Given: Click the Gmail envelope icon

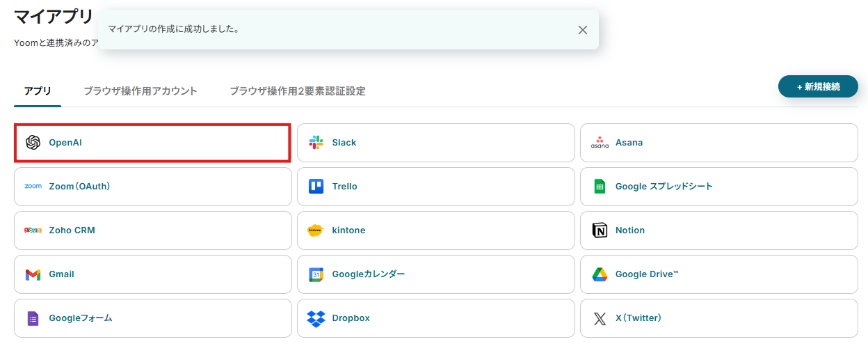Looking at the screenshot, I should click(x=33, y=274).
